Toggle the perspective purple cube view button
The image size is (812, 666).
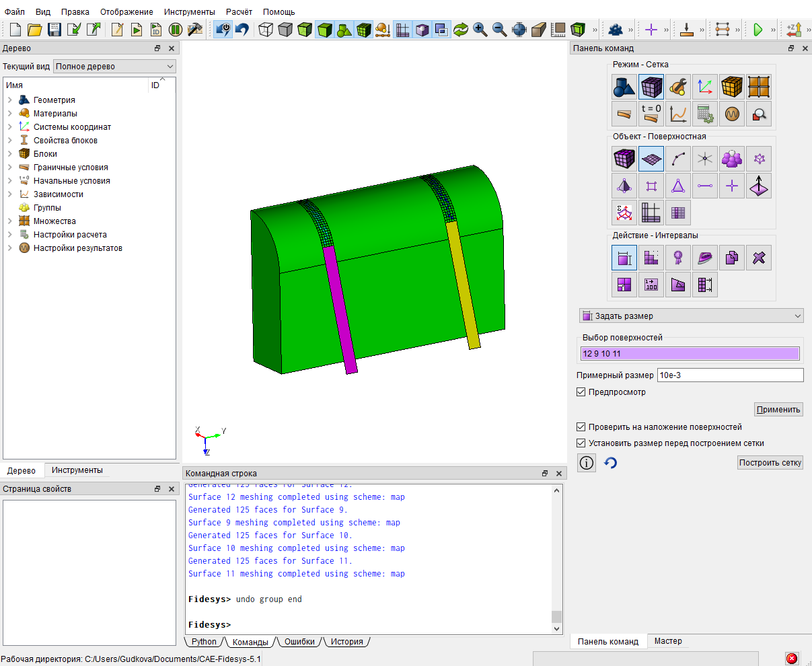(422, 30)
